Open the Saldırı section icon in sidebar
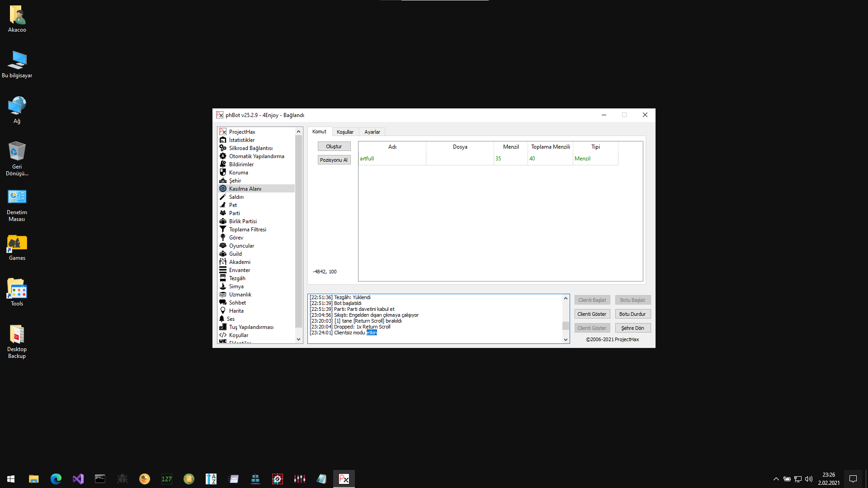This screenshot has width=868, height=488. 222,197
